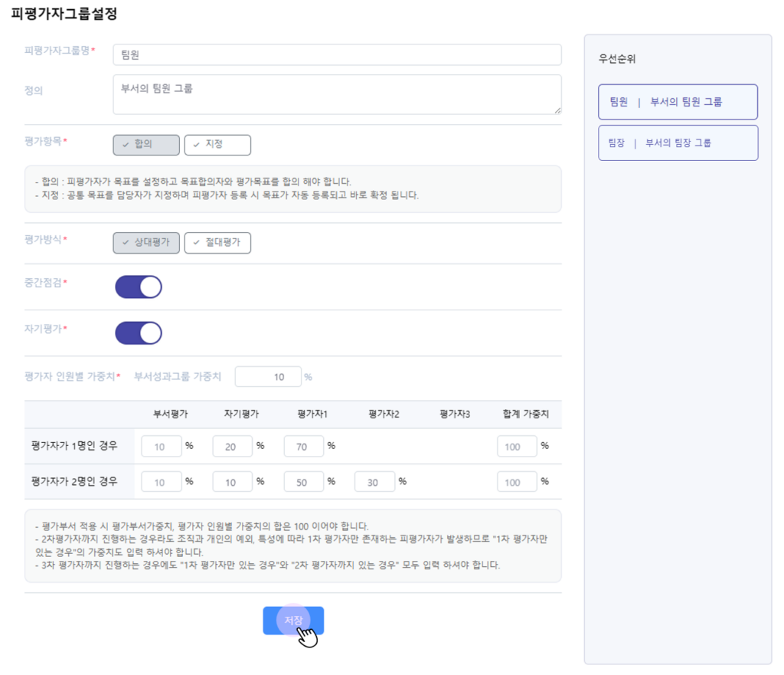Select the 지정 evaluation item option

(x=217, y=145)
